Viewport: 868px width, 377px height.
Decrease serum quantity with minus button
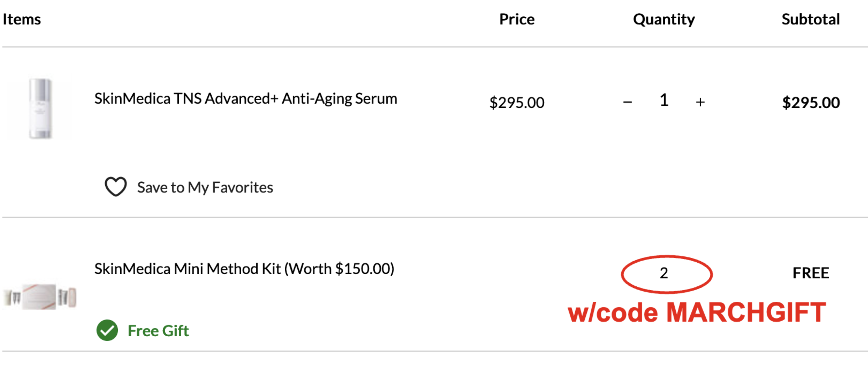pos(627,102)
